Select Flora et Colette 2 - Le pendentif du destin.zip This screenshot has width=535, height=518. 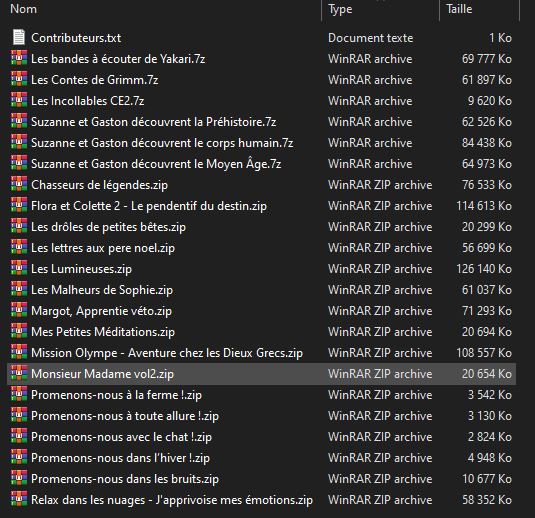(x=149, y=206)
